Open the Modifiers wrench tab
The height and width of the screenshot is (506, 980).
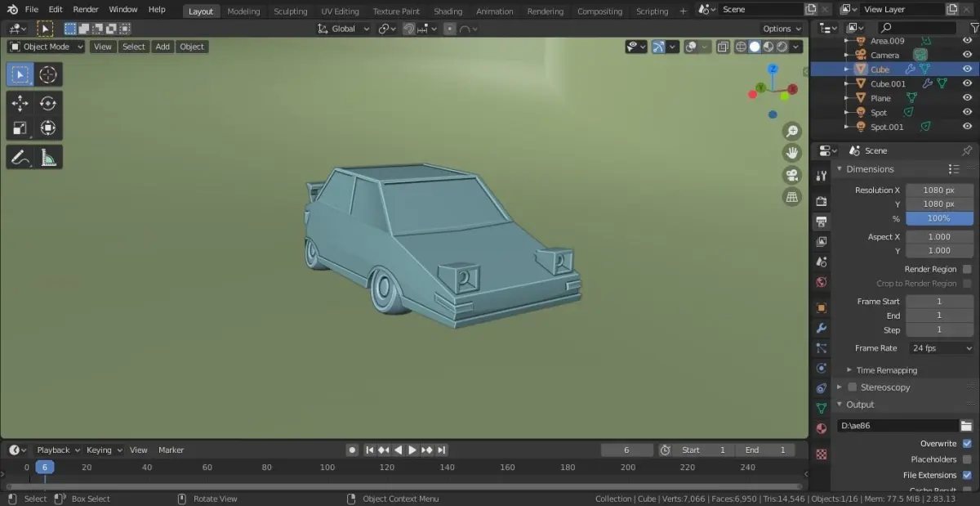(x=822, y=329)
